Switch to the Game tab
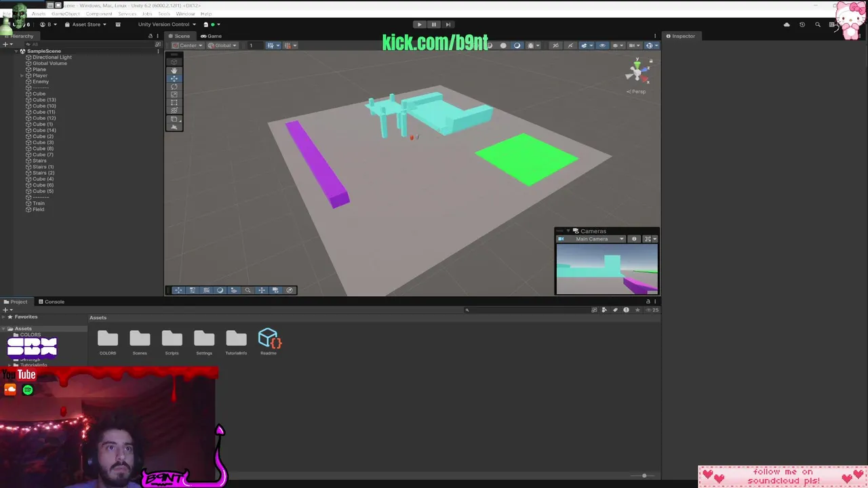The height and width of the screenshot is (488, 868). click(x=211, y=36)
